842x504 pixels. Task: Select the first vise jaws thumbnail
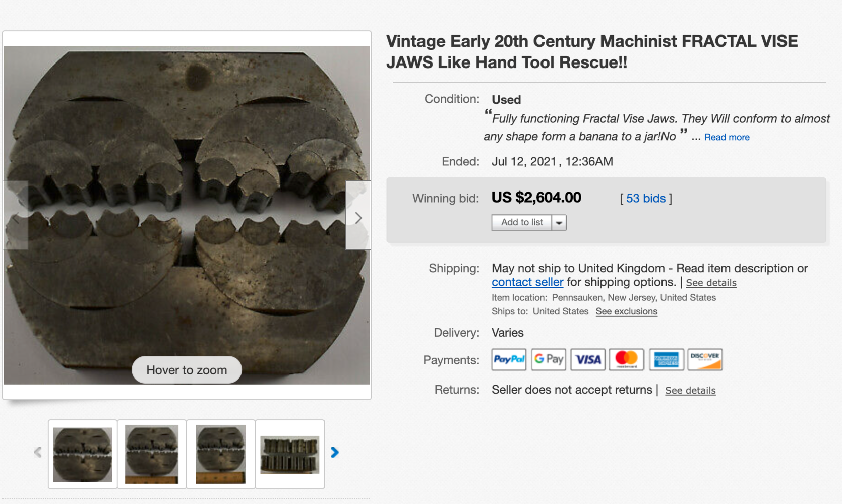click(83, 454)
